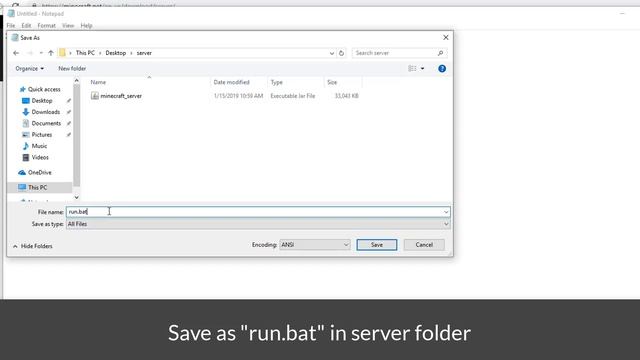
Task: Expand the File name history dropdown
Action: [446, 212]
